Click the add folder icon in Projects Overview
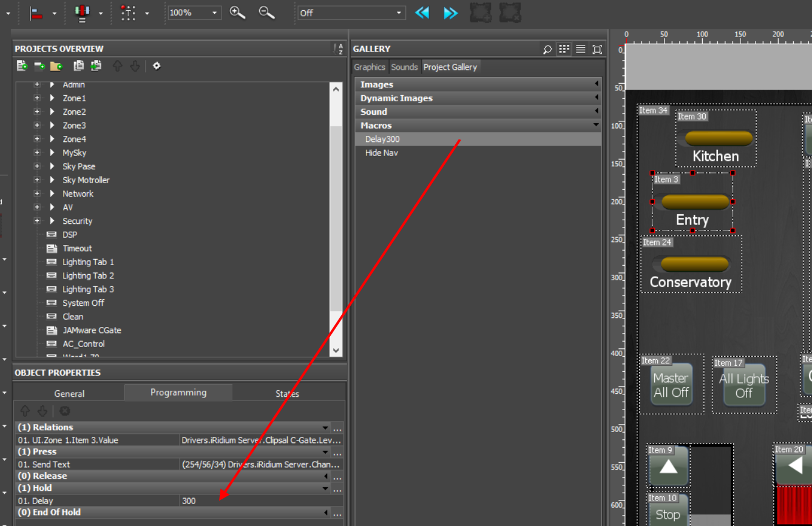Viewport: 812px width, 526px height. tap(56, 66)
